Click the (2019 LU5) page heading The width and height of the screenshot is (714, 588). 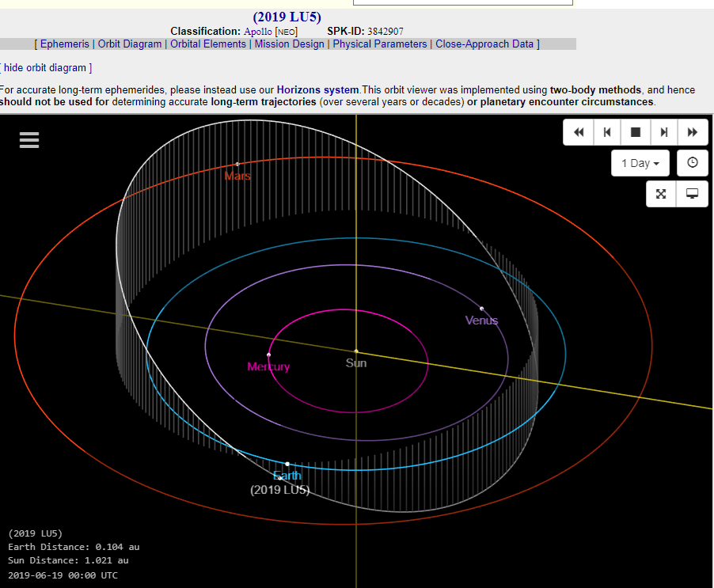click(287, 17)
